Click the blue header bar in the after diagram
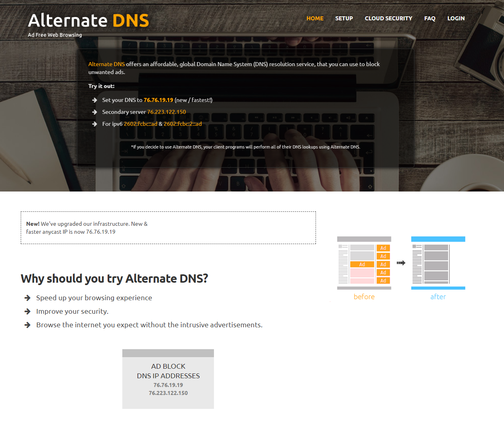504x430 pixels. (x=438, y=238)
